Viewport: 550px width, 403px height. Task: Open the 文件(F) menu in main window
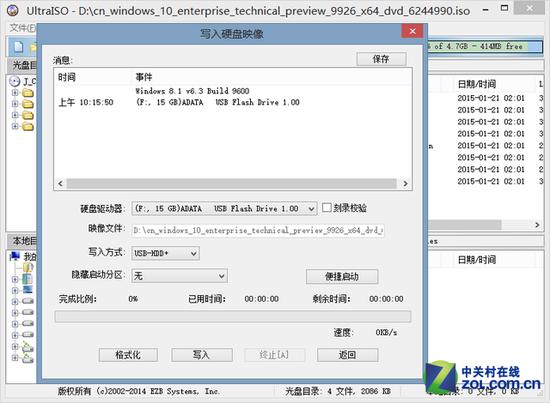point(22,28)
